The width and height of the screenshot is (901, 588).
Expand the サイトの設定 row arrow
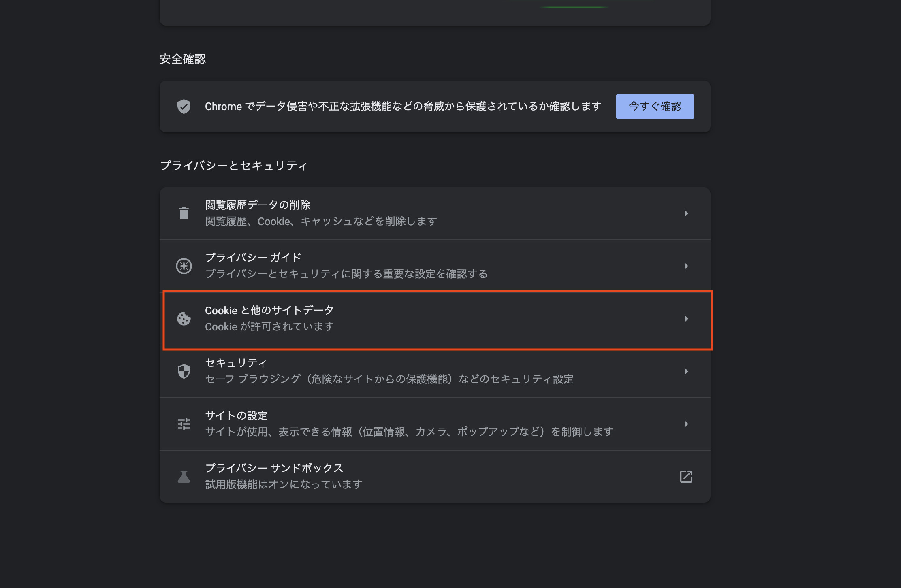coord(686,424)
